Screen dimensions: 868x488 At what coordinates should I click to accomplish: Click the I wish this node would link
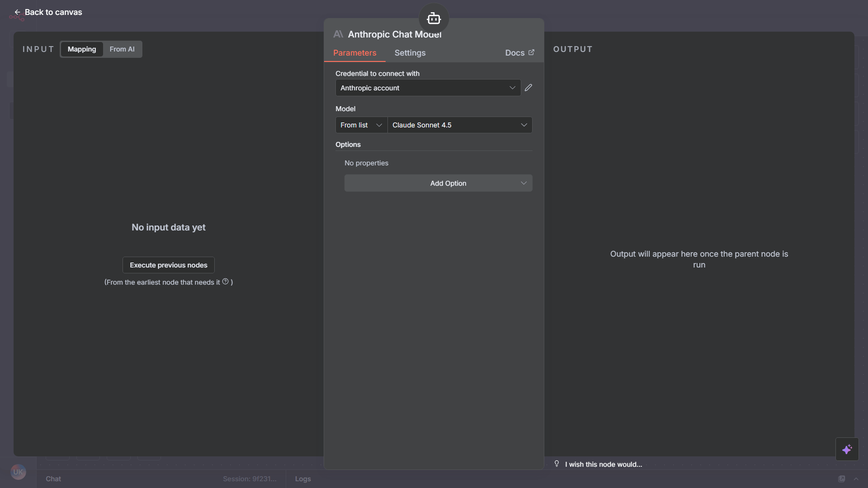[x=603, y=464]
